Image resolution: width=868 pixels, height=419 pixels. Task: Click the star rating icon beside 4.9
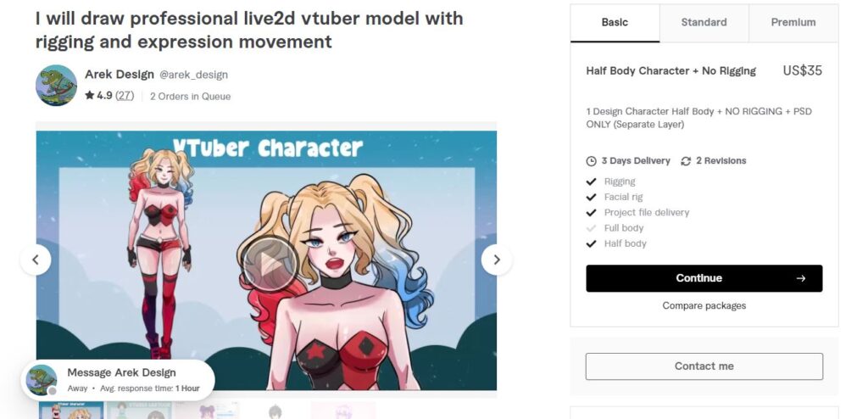[90, 95]
